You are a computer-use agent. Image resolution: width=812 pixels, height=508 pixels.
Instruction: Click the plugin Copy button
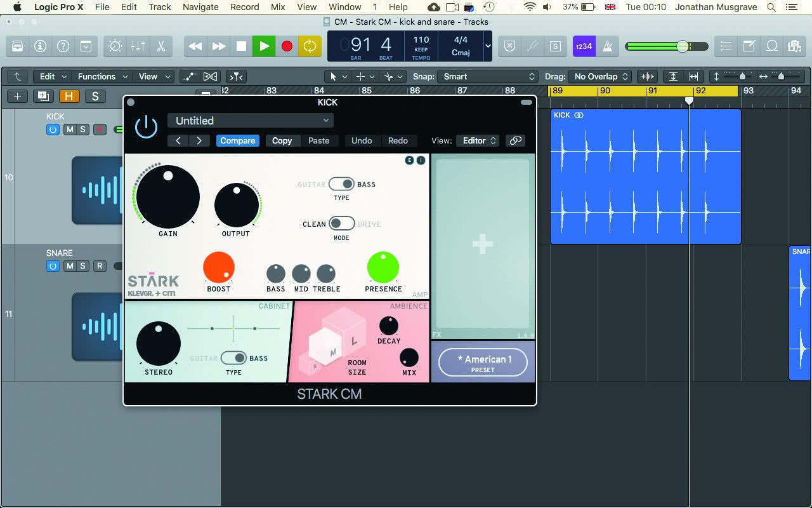[x=282, y=141]
